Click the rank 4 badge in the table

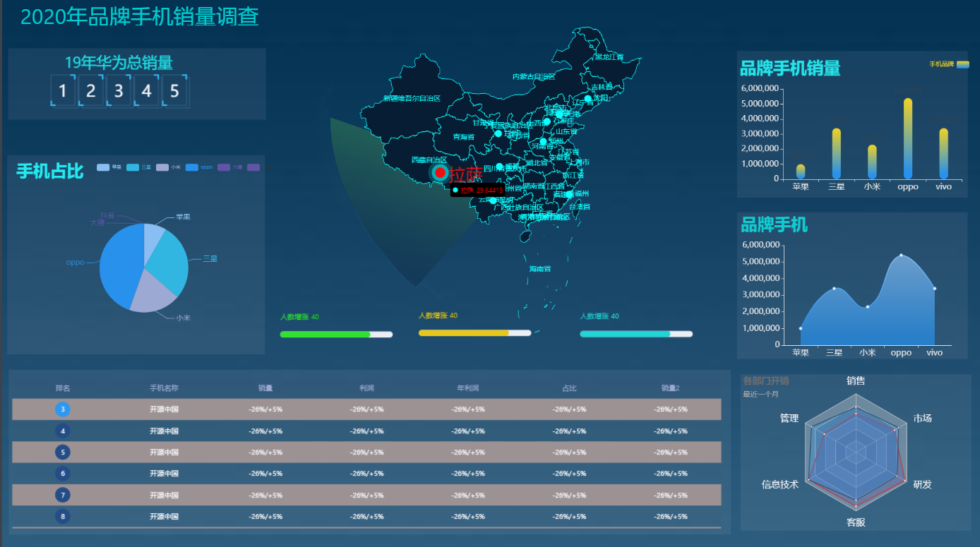pyautogui.click(x=63, y=431)
